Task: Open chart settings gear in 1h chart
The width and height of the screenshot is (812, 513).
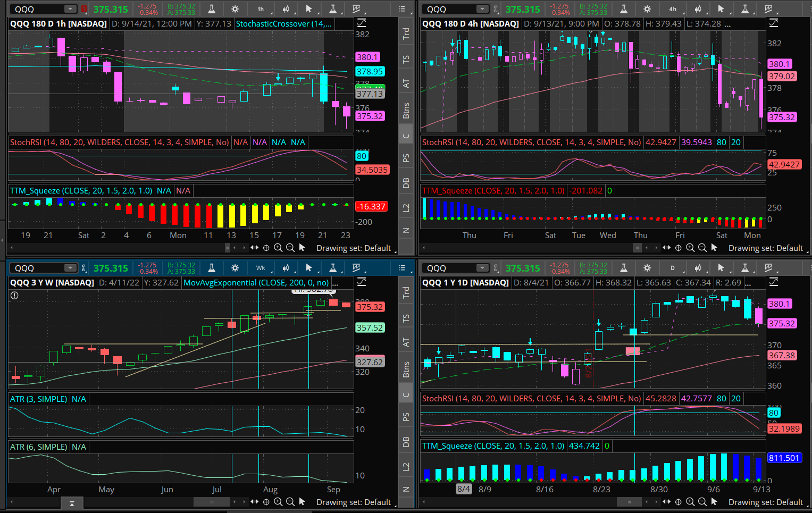Action: 235,9
